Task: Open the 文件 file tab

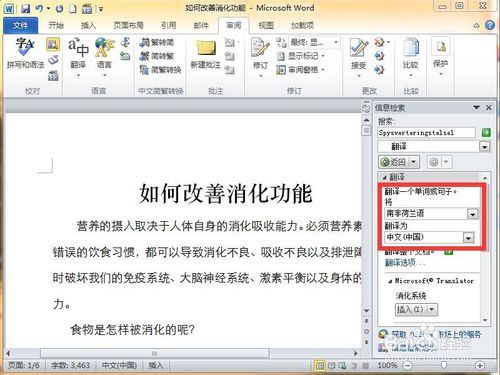Action: pyautogui.click(x=20, y=25)
